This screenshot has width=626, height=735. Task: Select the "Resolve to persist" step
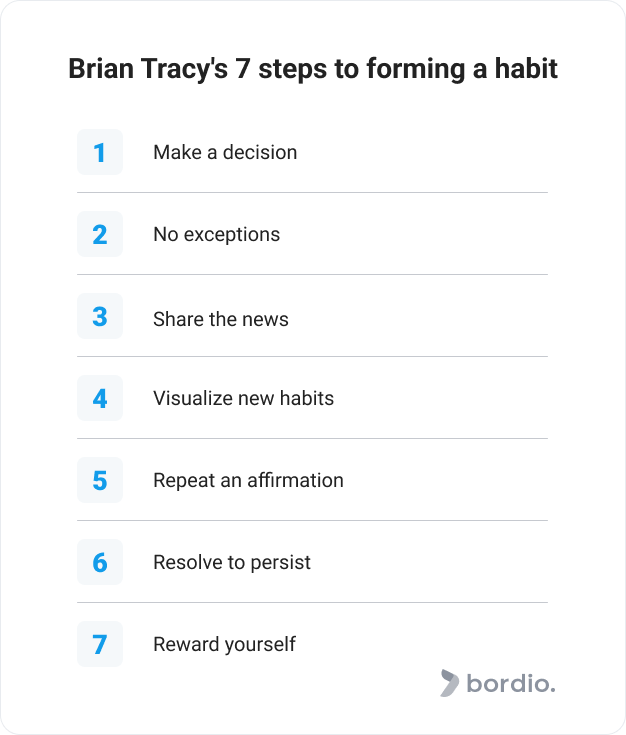(x=232, y=562)
